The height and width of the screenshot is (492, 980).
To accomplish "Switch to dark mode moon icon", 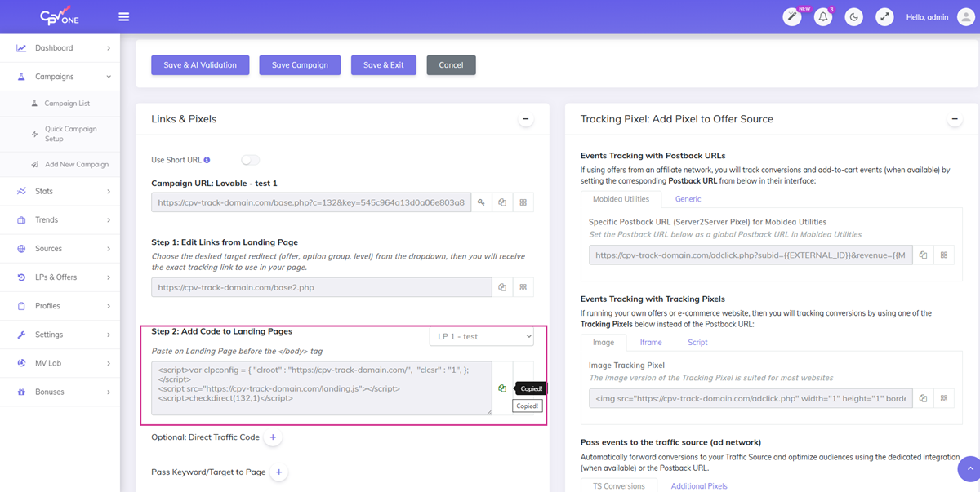I will (x=853, y=16).
